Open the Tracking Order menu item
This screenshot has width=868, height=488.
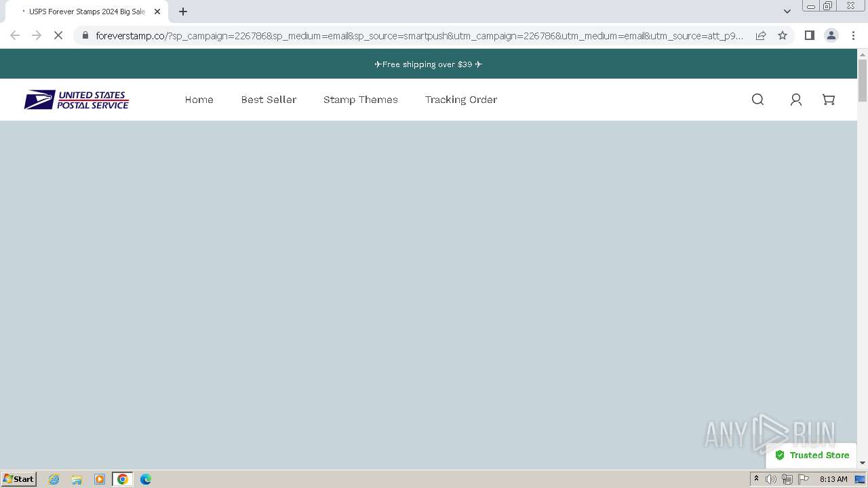[461, 100]
